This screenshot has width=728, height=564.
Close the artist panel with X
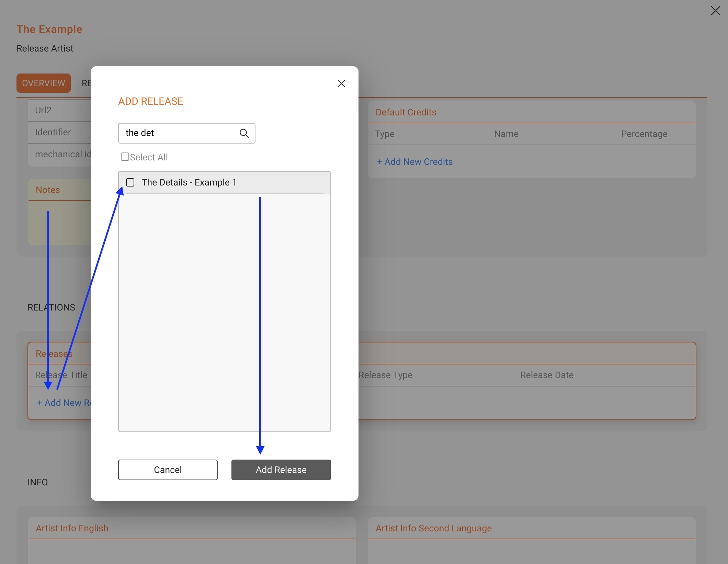pos(715,11)
